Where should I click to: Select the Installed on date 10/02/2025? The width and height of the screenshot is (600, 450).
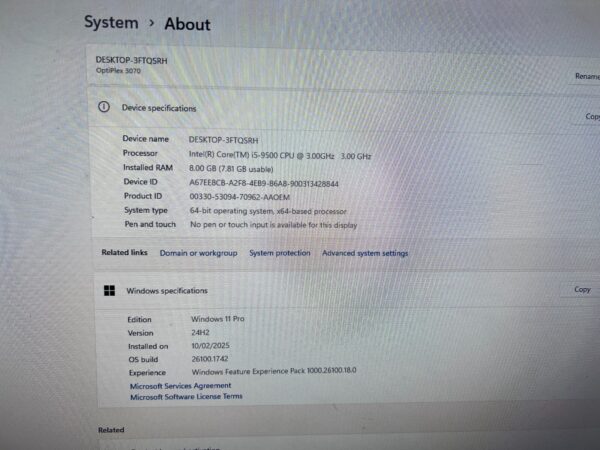tap(210, 346)
